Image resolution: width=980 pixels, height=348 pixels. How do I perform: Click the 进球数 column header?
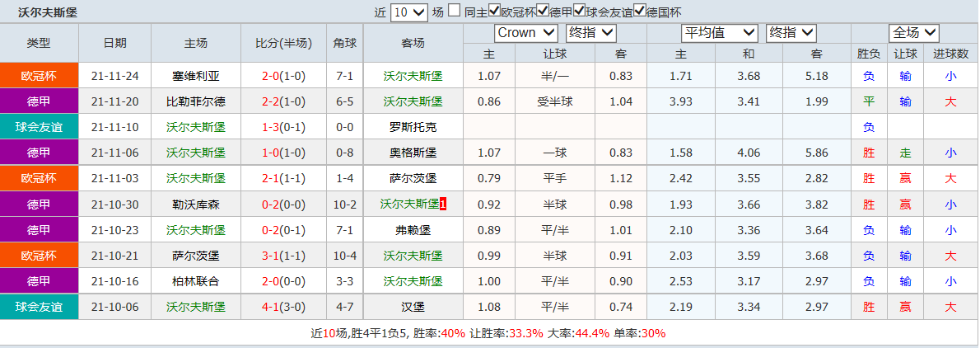950,54
